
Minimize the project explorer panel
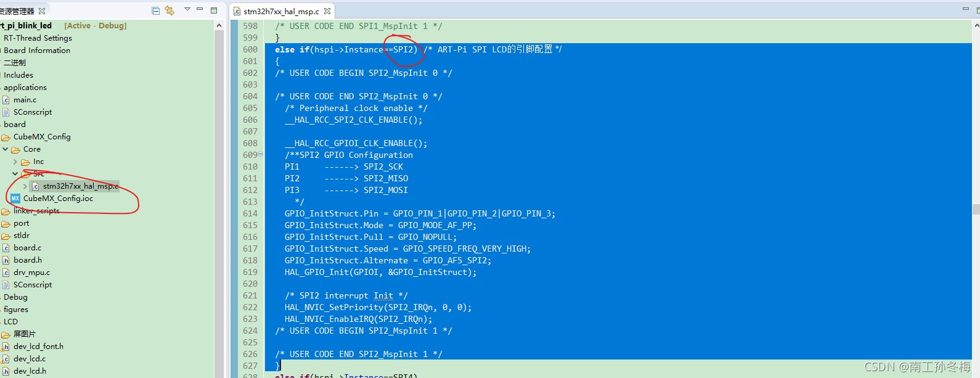tap(200, 9)
